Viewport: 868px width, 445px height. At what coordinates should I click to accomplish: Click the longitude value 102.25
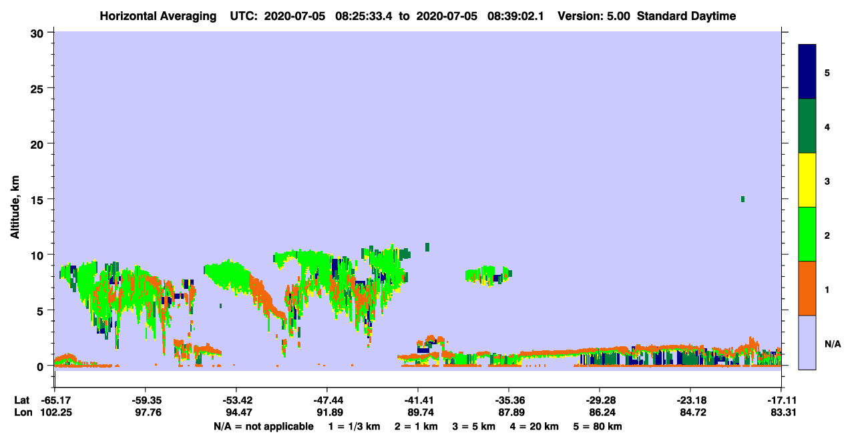55,412
